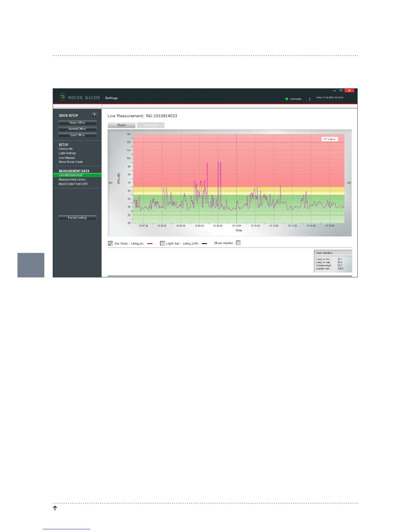Click the up arrow at page bottom

point(55,508)
